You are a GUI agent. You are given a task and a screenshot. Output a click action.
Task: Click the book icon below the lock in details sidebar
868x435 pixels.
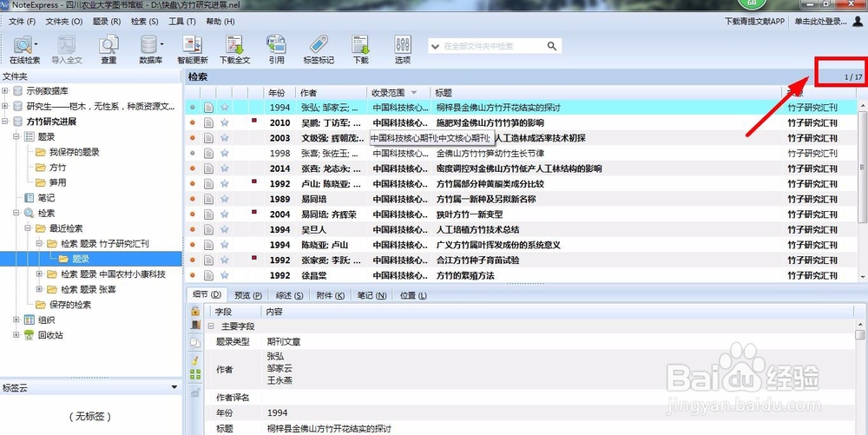[x=194, y=325]
